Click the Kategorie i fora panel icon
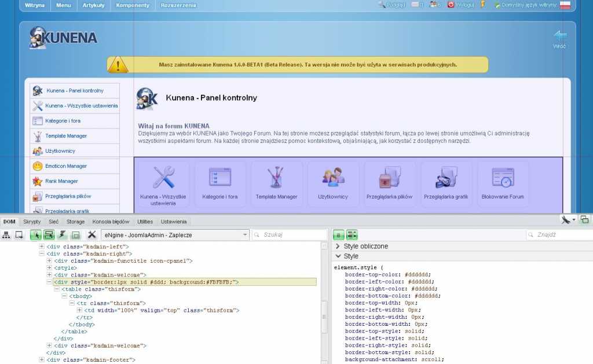 click(x=220, y=178)
